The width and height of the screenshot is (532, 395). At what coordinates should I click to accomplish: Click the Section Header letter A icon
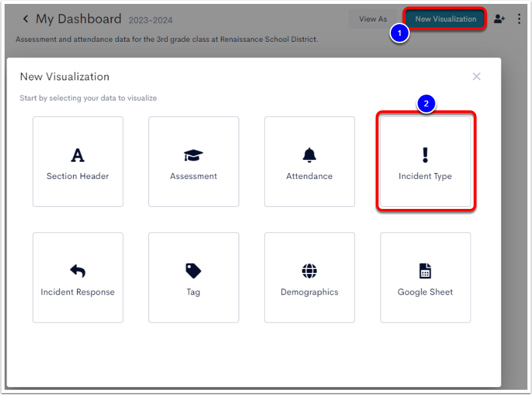[78, 155]
